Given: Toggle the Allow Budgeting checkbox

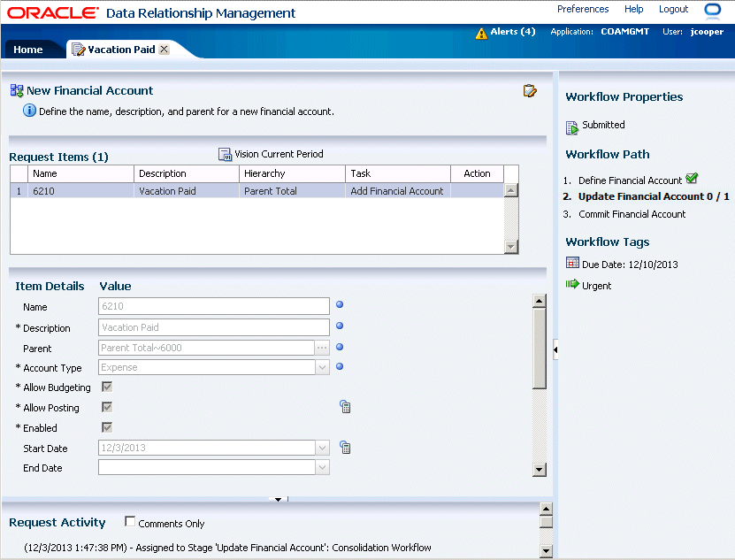Looking at the screenshot, I should (107, 387).
